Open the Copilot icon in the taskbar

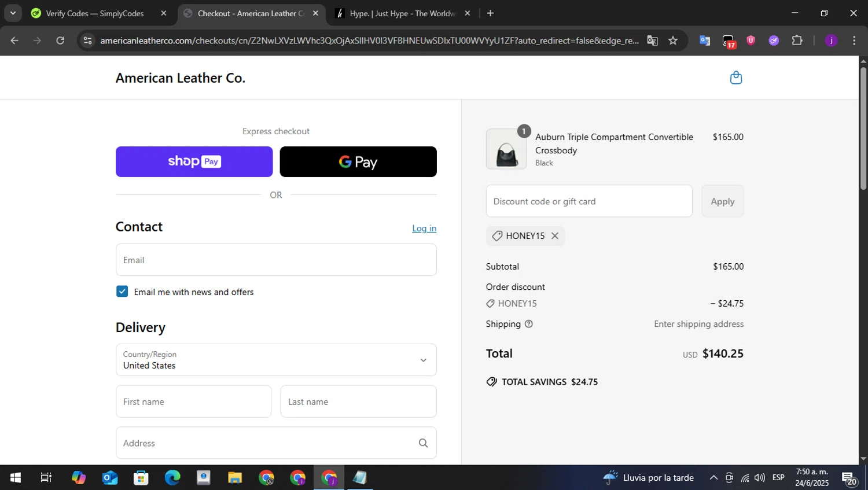(x=78, y=478)
